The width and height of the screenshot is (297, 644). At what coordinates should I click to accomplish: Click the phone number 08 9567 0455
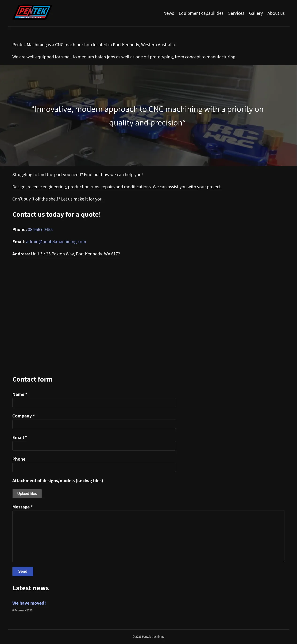click(40, 230)
